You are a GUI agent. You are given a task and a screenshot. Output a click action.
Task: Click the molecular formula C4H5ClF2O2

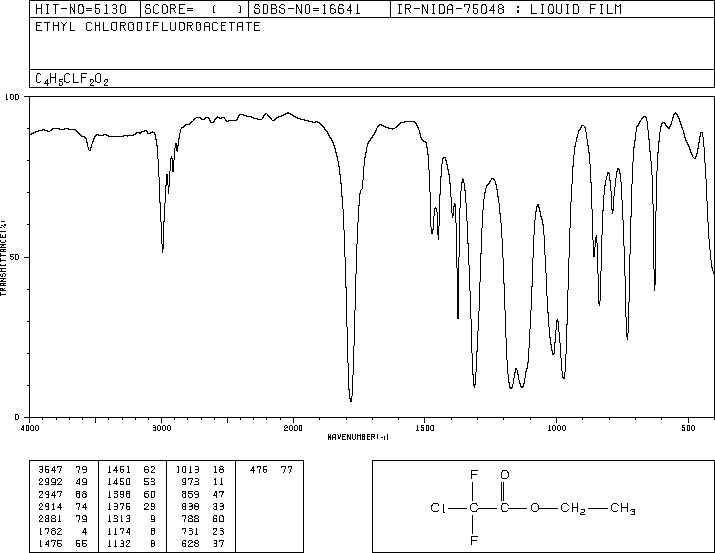(x=72, y=79)
